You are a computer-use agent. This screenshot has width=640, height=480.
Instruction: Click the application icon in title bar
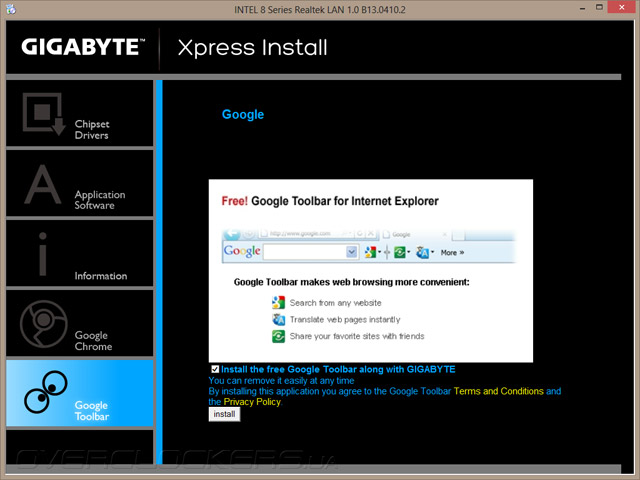11,9
